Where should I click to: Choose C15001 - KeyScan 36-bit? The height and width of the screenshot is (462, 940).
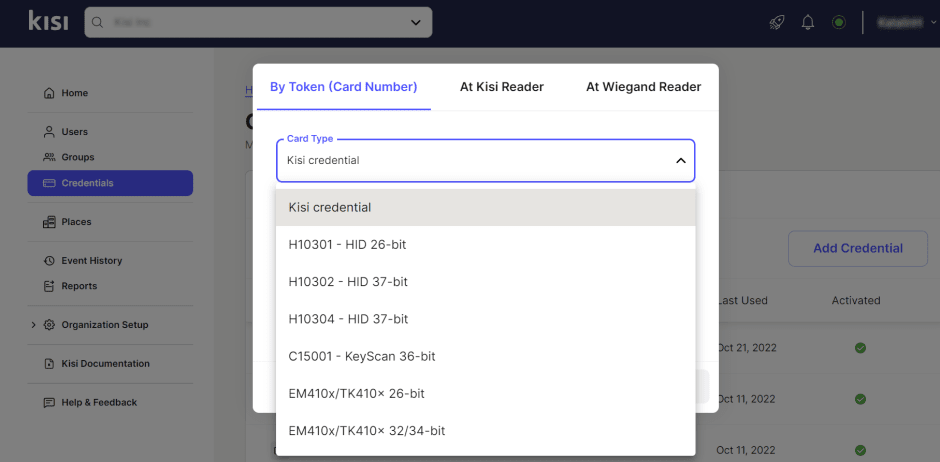pyautogui.click(x=486, y=357)
